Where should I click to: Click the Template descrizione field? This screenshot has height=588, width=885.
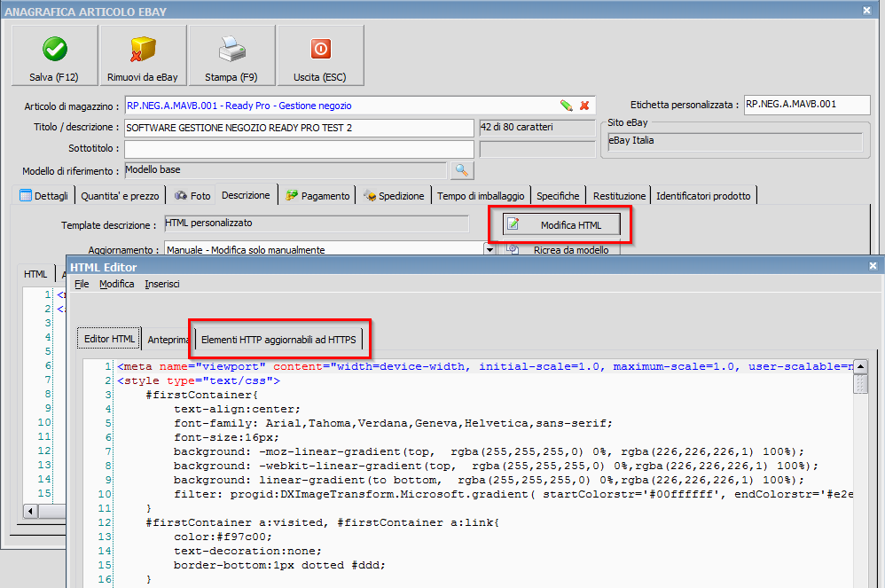click(316, 223)
